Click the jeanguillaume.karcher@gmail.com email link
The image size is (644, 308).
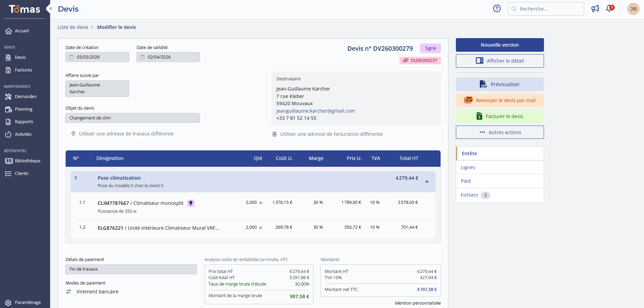pyautogui.click(x=315, y=111)
